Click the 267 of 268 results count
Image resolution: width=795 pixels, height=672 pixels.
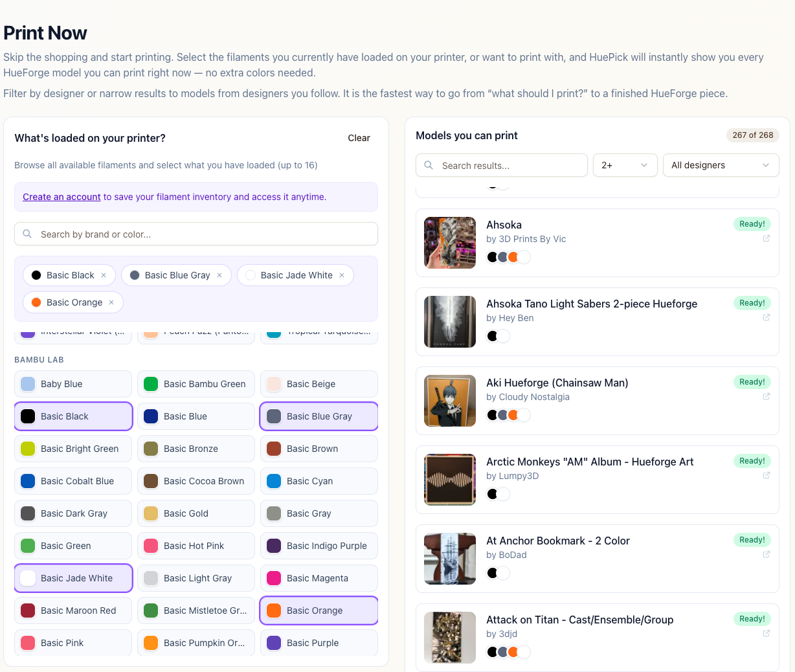click(x=753, y=135)
